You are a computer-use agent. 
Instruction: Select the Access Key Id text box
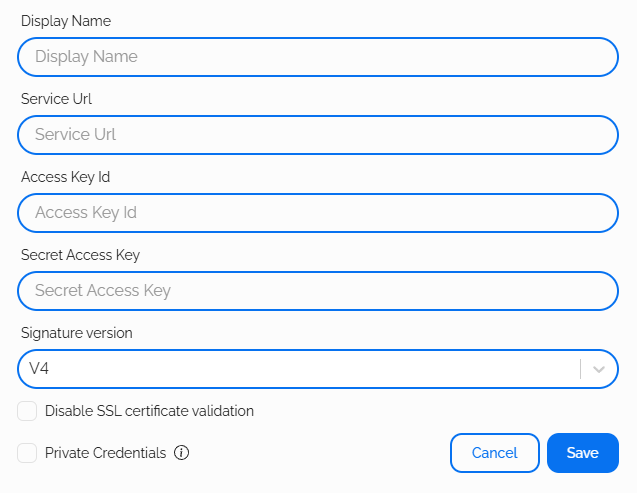[x=318, y=213]
